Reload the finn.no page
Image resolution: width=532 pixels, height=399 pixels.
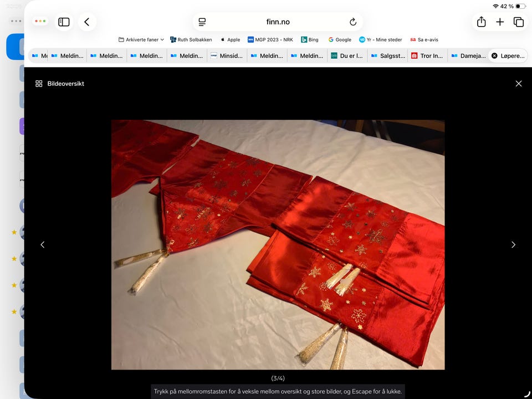[x=353, y=22]
